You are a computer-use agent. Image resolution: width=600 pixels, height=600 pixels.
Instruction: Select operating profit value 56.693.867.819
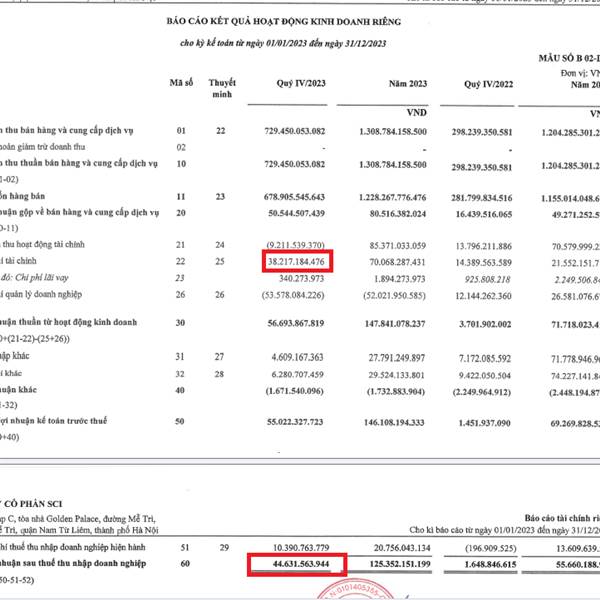pos(296,323)
